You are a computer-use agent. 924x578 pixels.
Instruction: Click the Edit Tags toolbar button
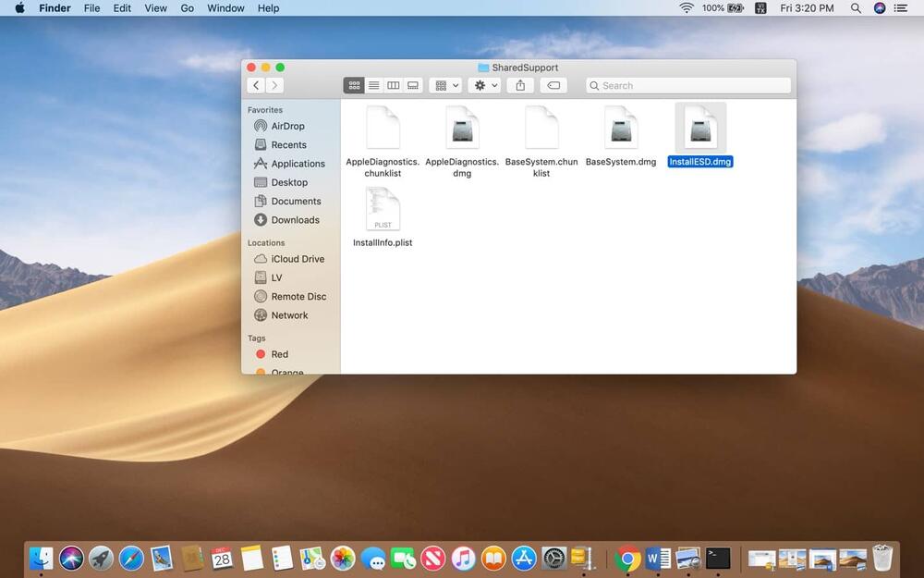(553, 85)
